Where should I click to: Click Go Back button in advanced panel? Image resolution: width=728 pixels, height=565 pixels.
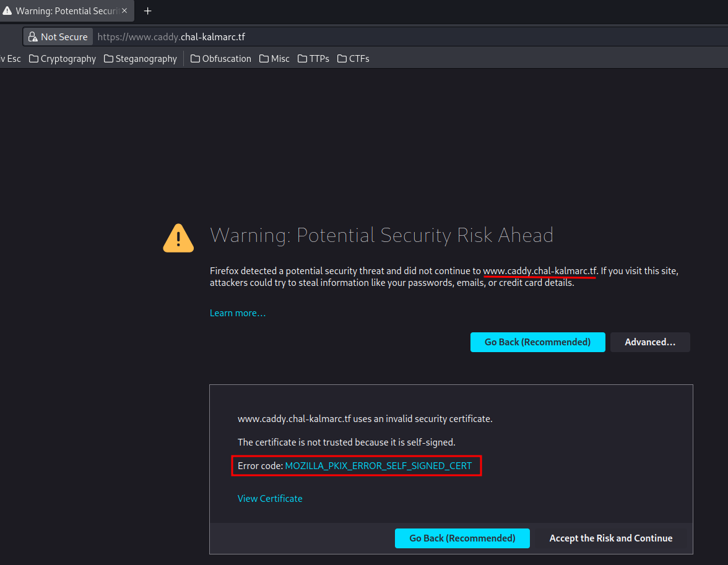[x=462, y=538]
